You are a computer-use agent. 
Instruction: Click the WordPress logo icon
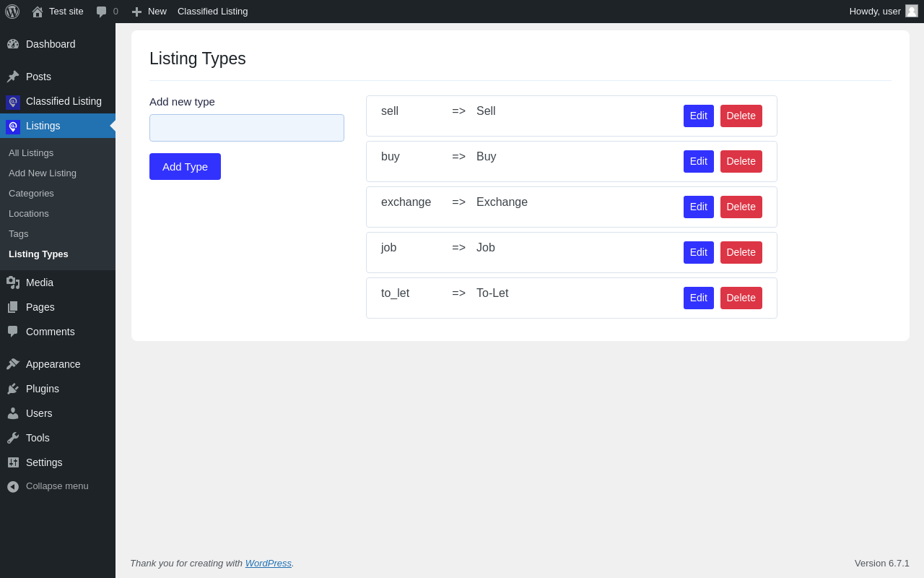click(x=12, y=12)
